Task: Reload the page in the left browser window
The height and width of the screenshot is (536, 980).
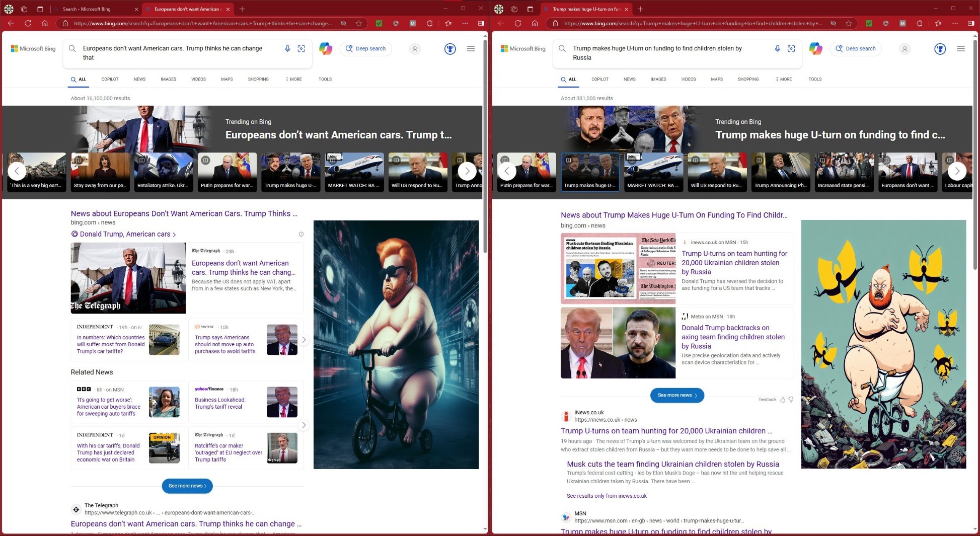Action: click(28, 23)
